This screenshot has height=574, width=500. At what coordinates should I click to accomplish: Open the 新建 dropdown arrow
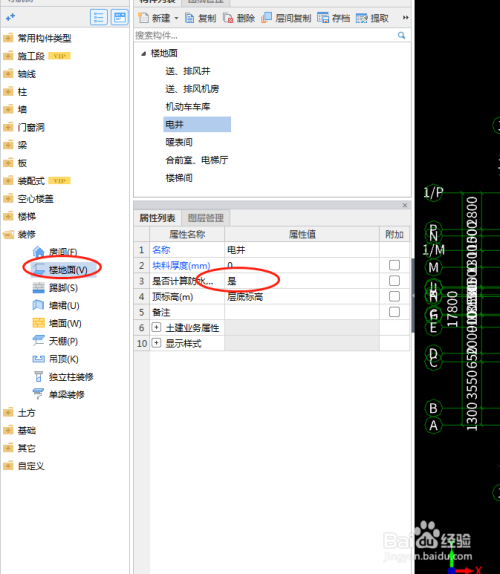(176, 18)
